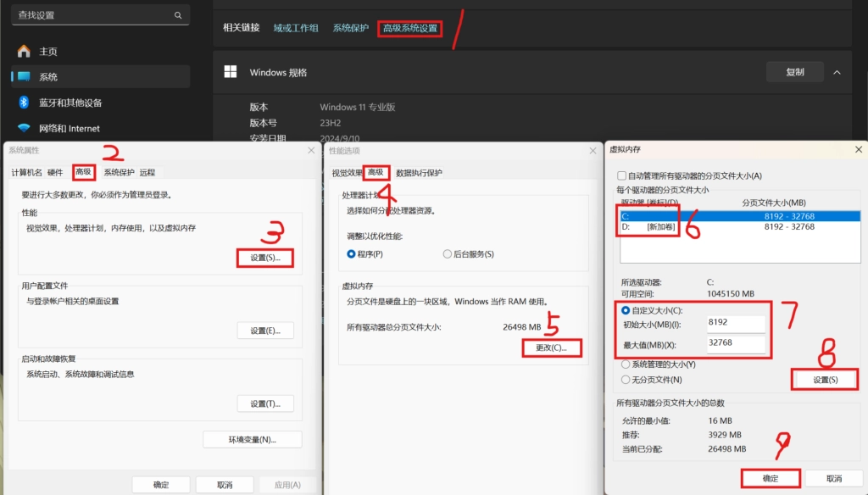The height and width of the screenshot is (495, 868).
Task: Click the 高级系统设置 link
Action: [x=410, y=28]
